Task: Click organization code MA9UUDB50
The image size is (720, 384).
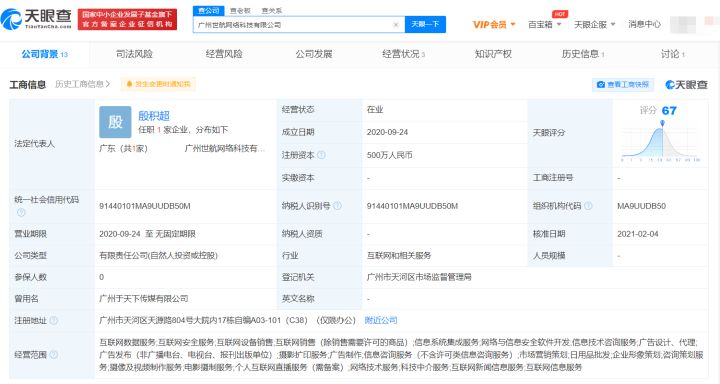Action: coord(641,206)
